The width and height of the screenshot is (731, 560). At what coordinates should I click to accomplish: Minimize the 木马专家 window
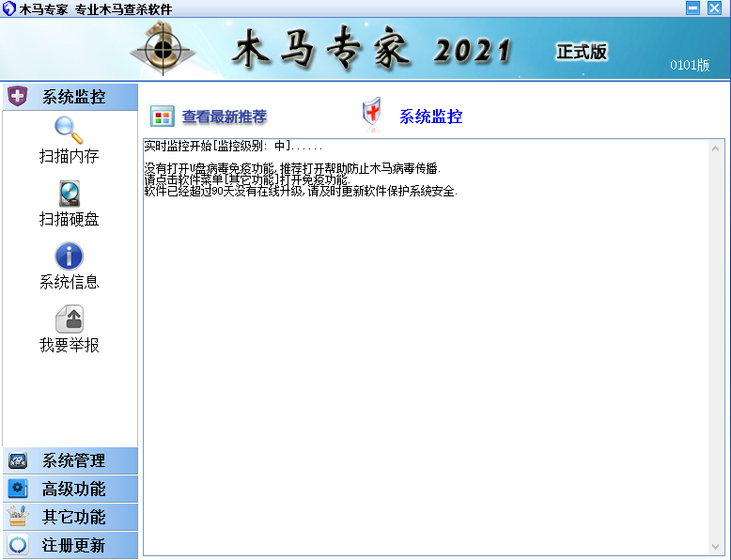point(692,8)
